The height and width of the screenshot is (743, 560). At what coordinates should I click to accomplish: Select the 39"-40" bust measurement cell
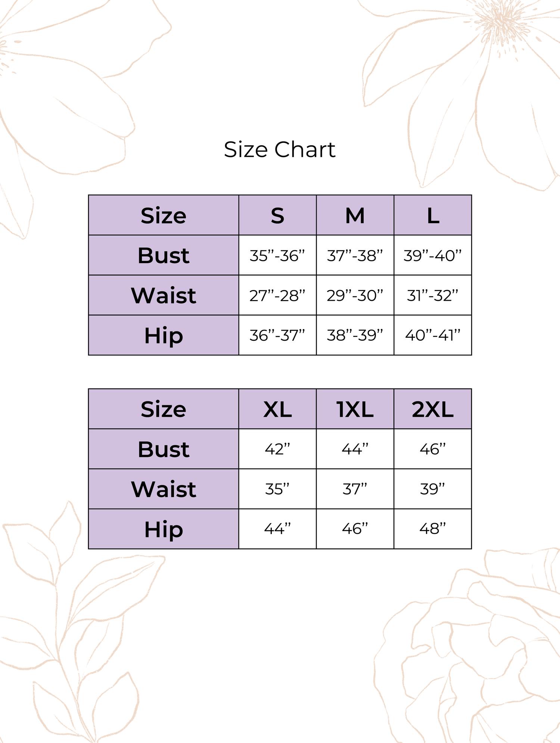(433, 256)
